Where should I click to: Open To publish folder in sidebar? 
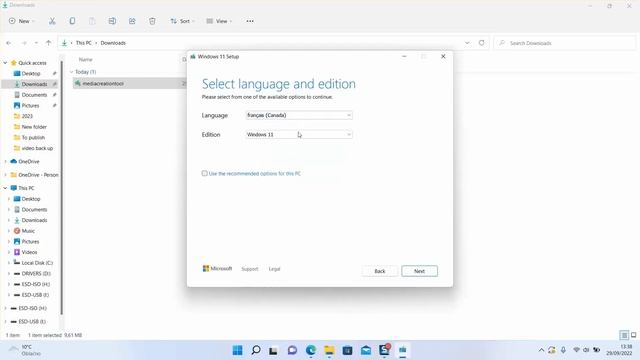(33, 138)
